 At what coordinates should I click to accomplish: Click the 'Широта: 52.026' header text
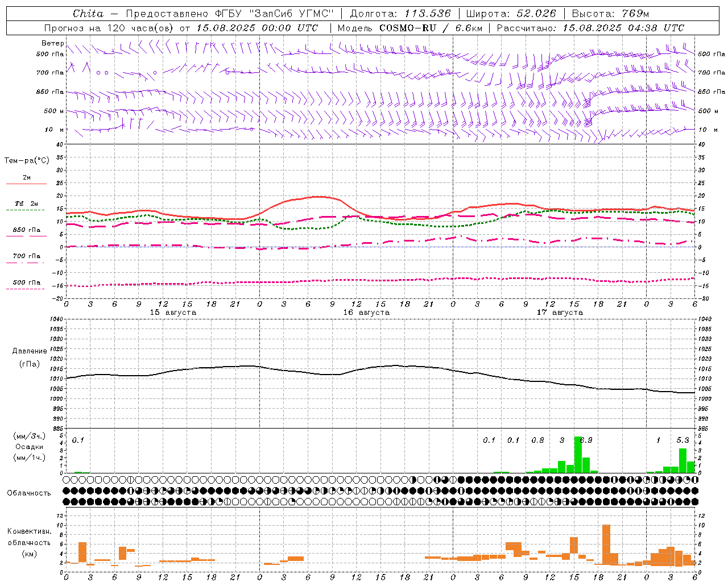point(511,14)
